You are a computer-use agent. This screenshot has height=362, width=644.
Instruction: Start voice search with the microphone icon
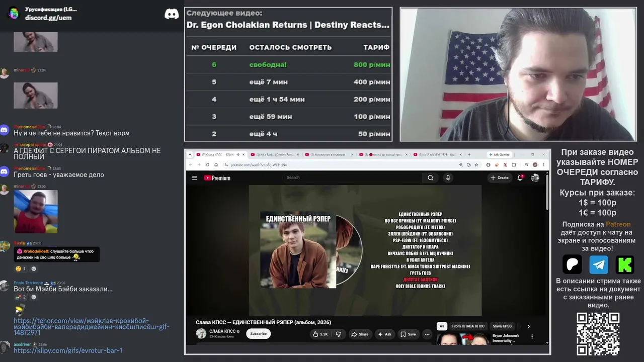pyautogui.click(x=448, y=177)
